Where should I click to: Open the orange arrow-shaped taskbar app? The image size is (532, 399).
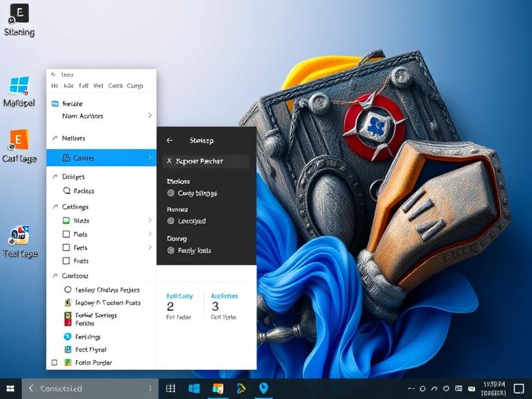click(241, 388)
